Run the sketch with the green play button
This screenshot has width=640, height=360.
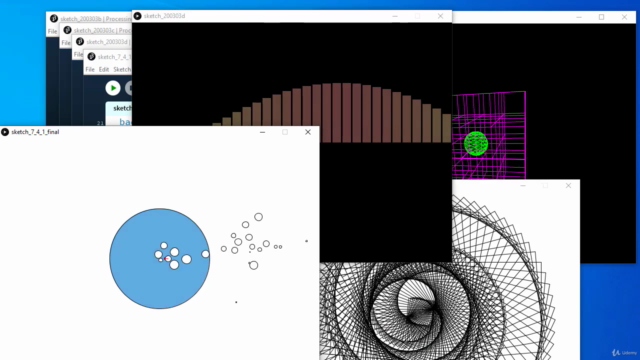point(113,88)
